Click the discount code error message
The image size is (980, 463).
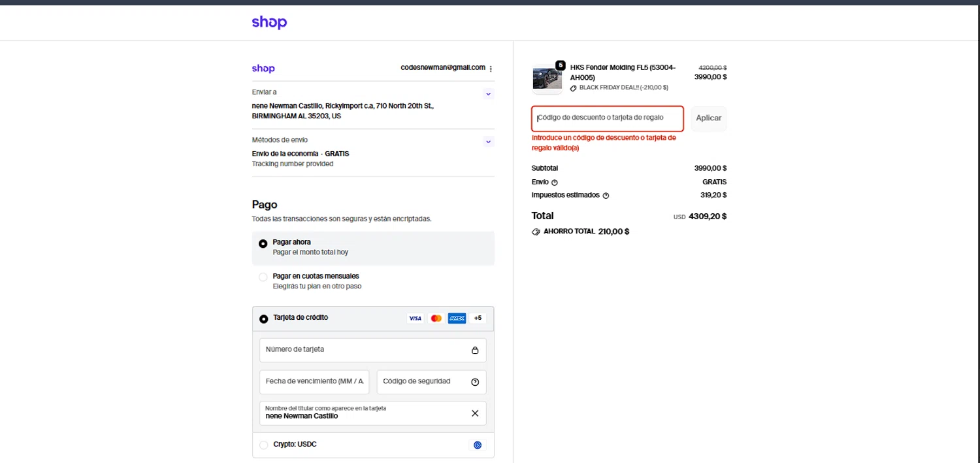click(x=604, y=143)
